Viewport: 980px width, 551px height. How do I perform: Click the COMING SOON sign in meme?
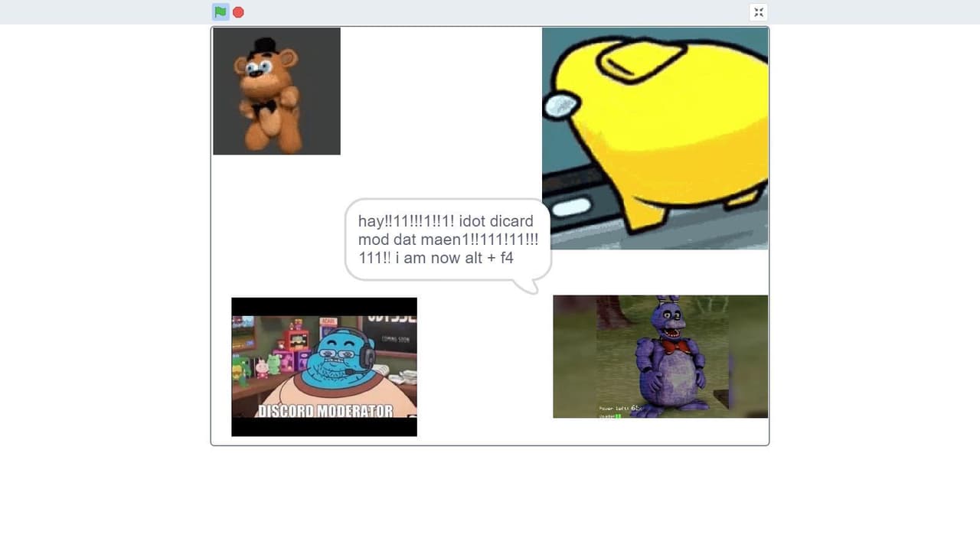pyautogui.click(x=395, y=338)
